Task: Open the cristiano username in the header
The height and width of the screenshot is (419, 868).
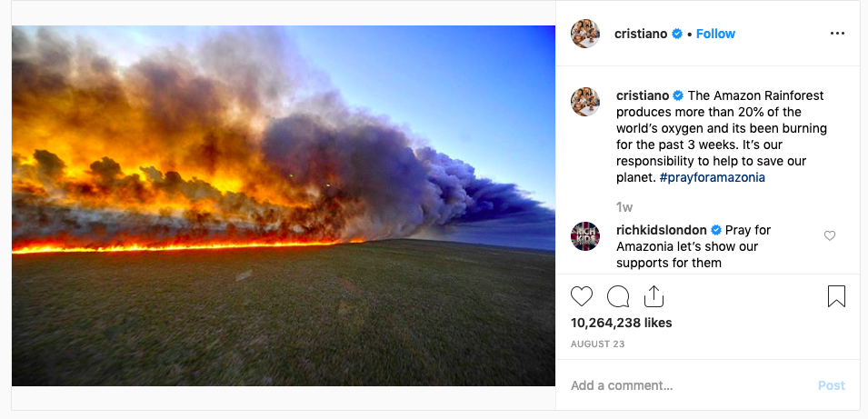Action: [x=641, y=34]
